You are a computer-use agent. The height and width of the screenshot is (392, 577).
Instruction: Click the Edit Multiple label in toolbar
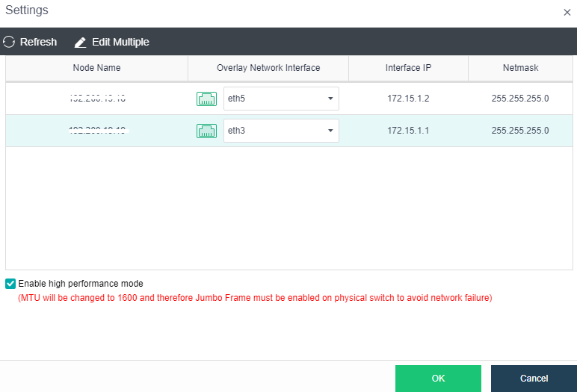[x=120, y=42]
